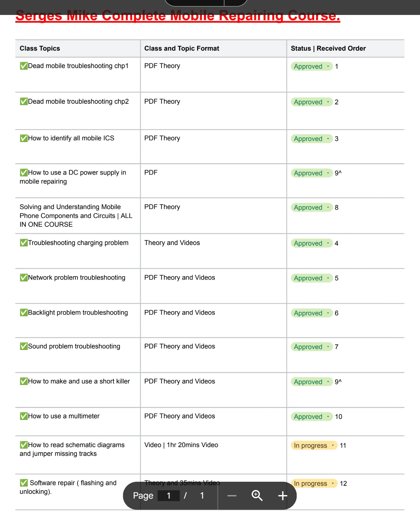Click the zoom out minus icon
Image resolution: width=420 pixels, height=511 pixels.
coord(232,496)
